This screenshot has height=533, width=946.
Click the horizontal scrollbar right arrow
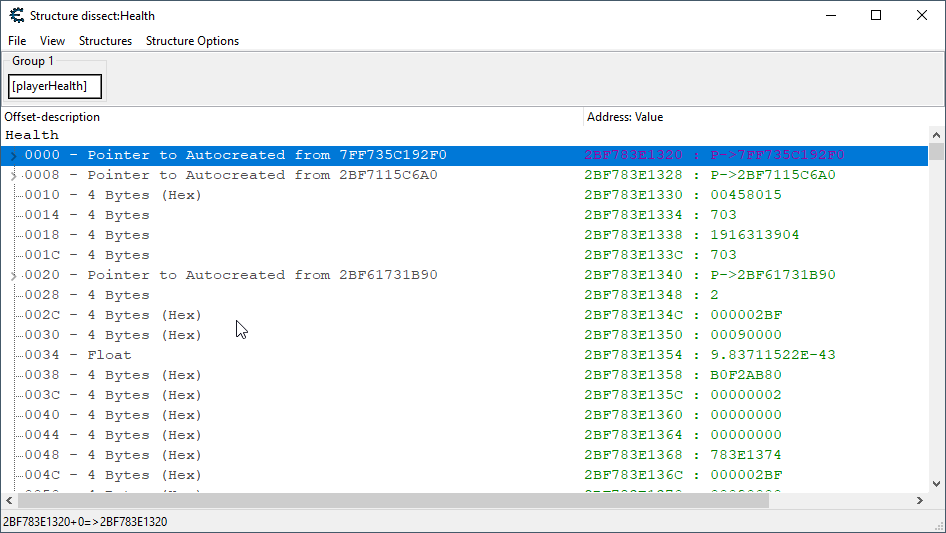919,500
